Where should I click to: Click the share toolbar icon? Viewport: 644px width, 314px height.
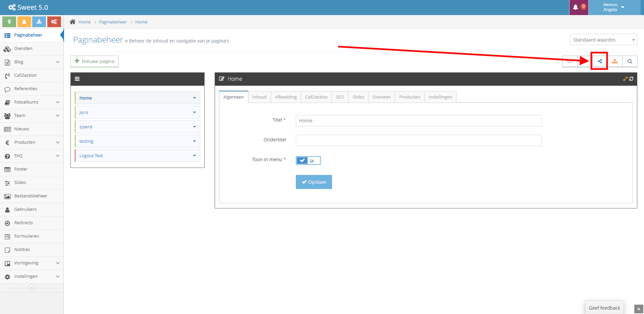(x=600, y=61)
